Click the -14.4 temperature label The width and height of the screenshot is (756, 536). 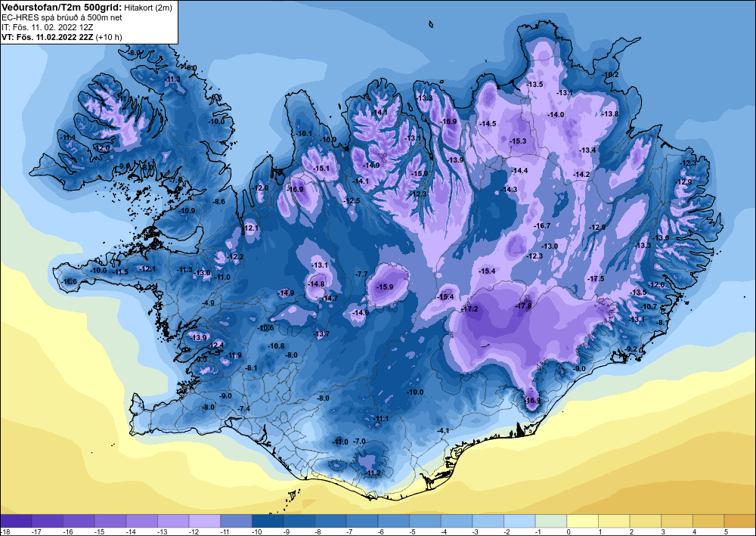click(520, 171)
